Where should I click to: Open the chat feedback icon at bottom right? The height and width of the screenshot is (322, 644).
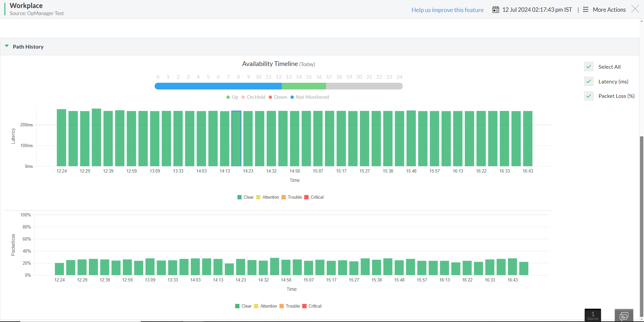(624, 315)
